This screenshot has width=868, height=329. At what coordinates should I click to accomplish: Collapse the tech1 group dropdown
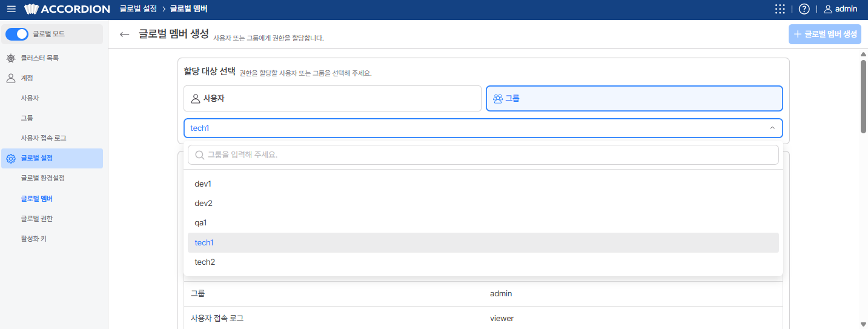pos(483,128)
